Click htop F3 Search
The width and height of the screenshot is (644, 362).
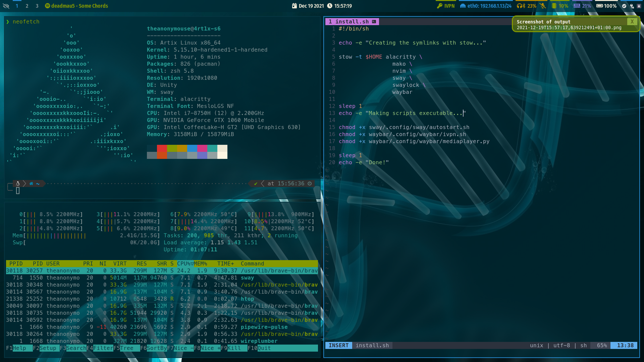click(x=73, y=348)
